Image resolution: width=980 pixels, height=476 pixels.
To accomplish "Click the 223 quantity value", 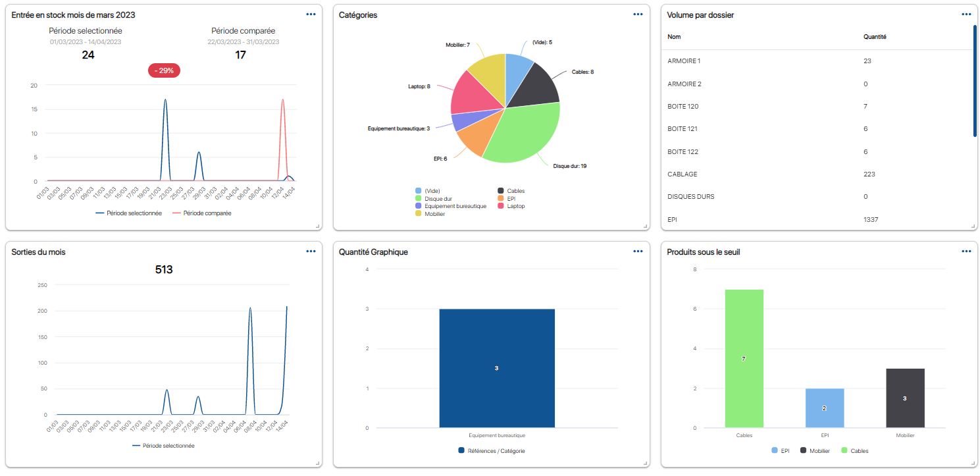I will tap(869, 174).
